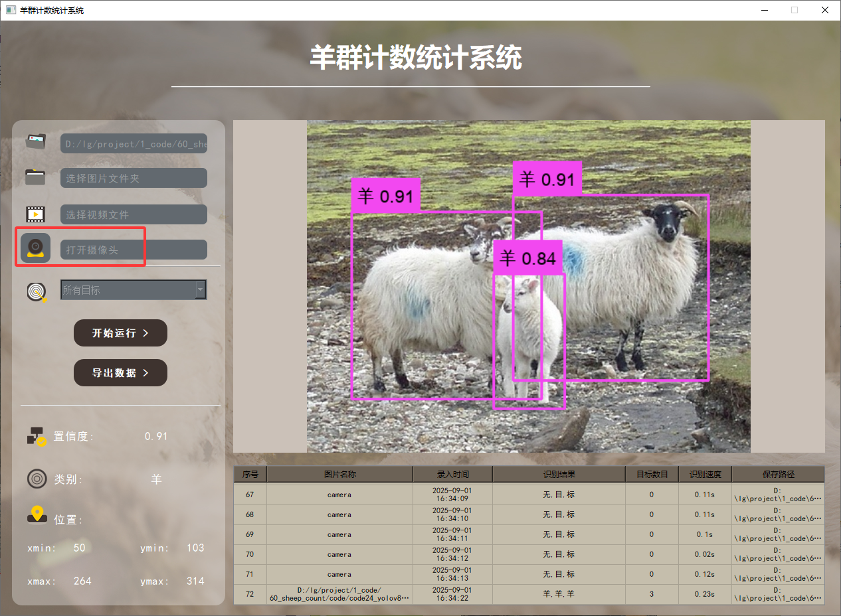
Task: Click the 导出数据 button
Action: point(120,373)
